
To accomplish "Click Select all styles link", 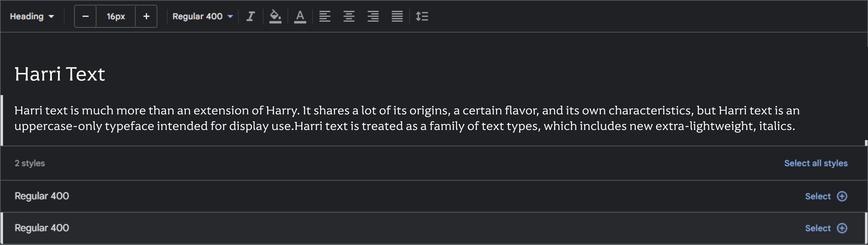I will [816, 163].
